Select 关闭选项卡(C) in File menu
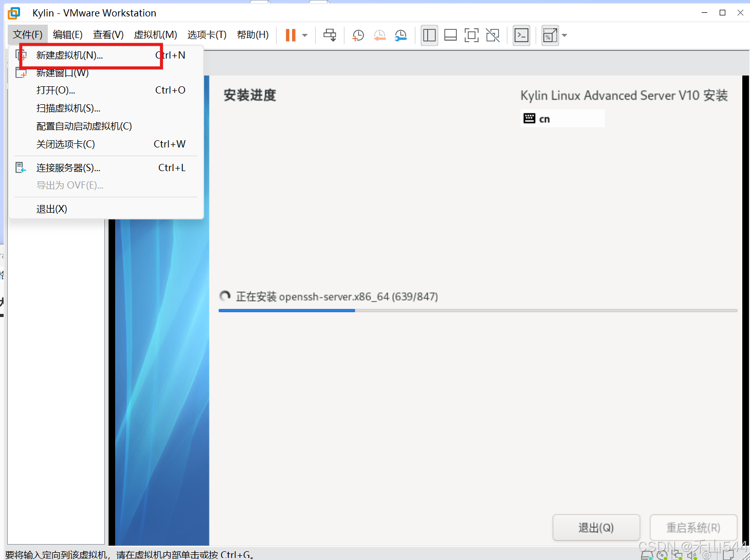 point(106,144)
